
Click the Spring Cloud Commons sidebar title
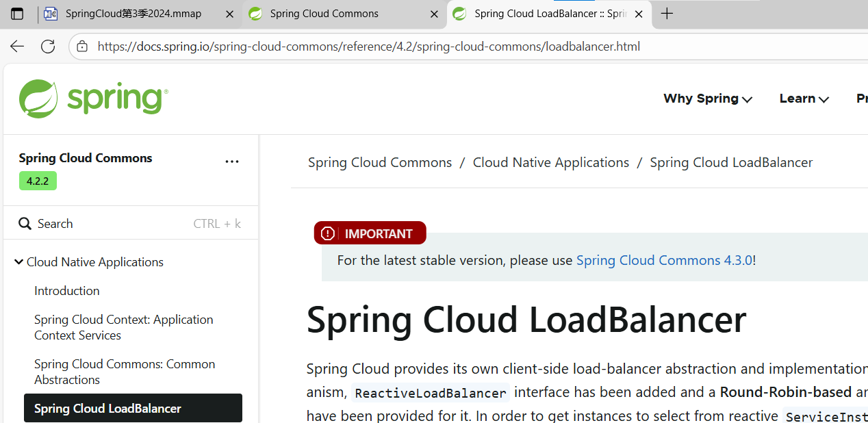pos(86,158)
